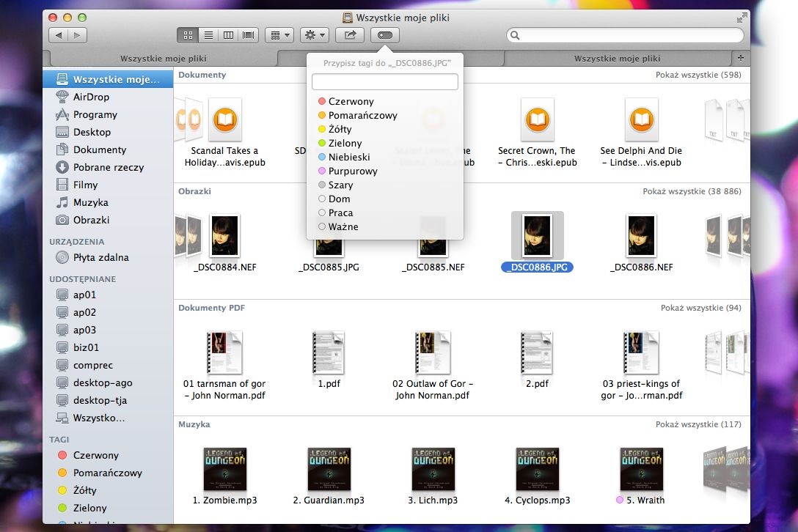Open shared computer ap03
The width and height of the screenshot is (798, 532).
point(108,330)
